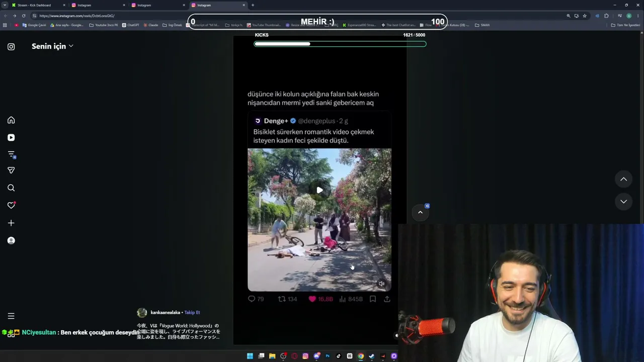The image size is (644, 362).
Task: Open the Claude bookmark
Action: [151, 25]
